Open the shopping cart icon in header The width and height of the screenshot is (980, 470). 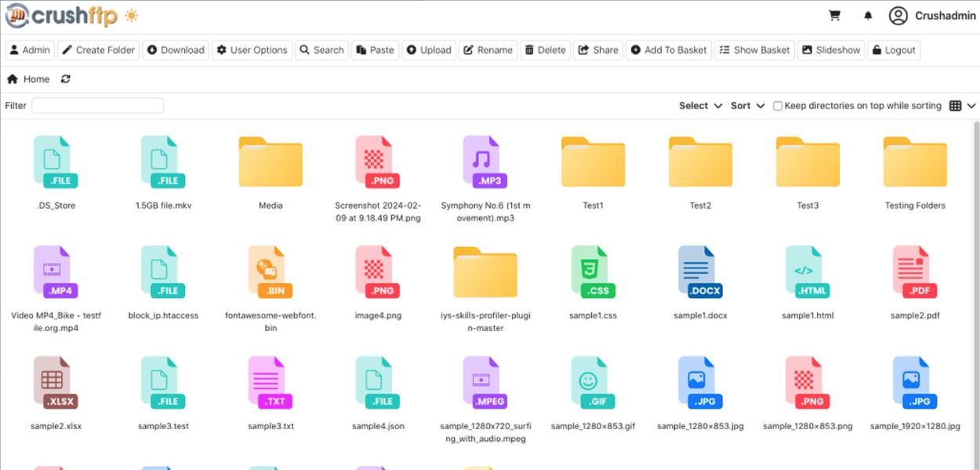(834, 16)
